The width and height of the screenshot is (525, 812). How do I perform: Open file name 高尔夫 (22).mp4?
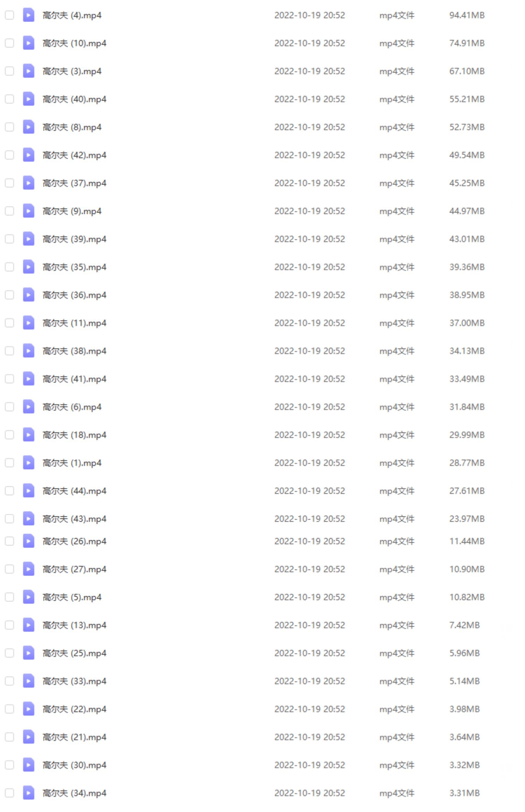[x=75, y=709]
